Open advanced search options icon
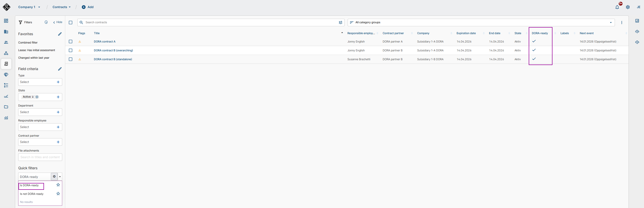The image size is (644, 208). coord(340,23)
